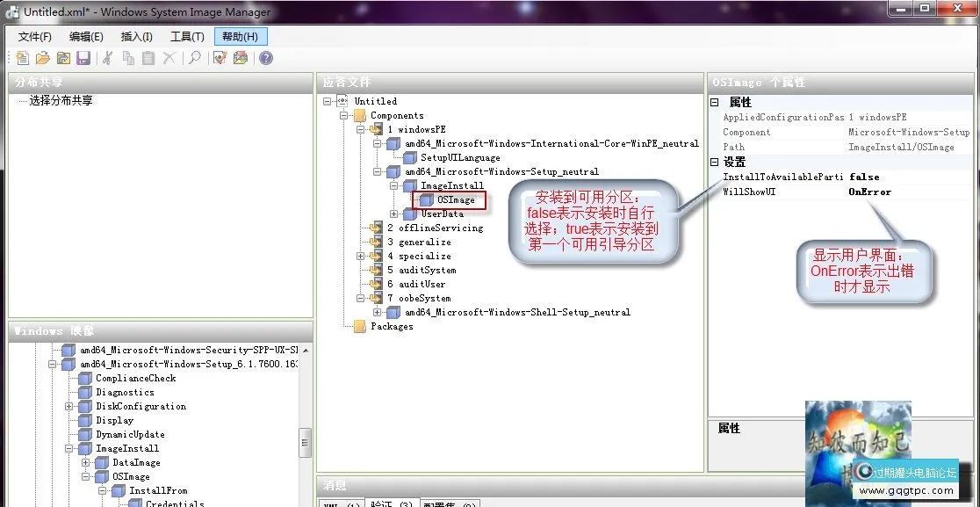Open the 工具(T) menu

pyautogui.click(x=186, y=37)
